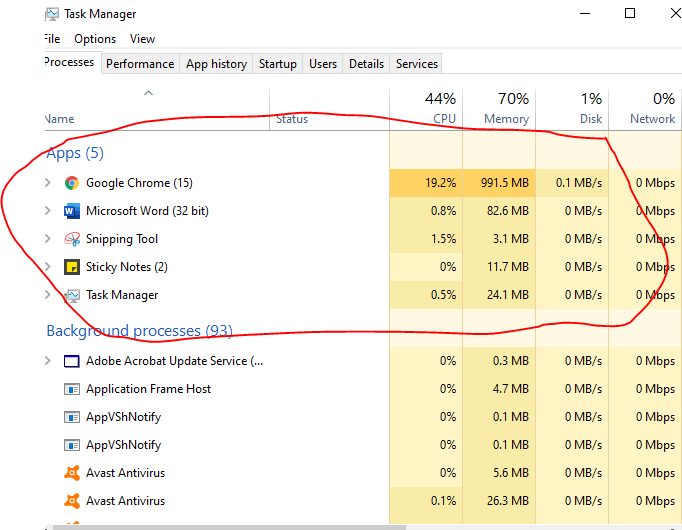Click the Task Manager title bar icon
Viewport: 682px width, 530px height.
pyautogui.click(x=52, y=14)
